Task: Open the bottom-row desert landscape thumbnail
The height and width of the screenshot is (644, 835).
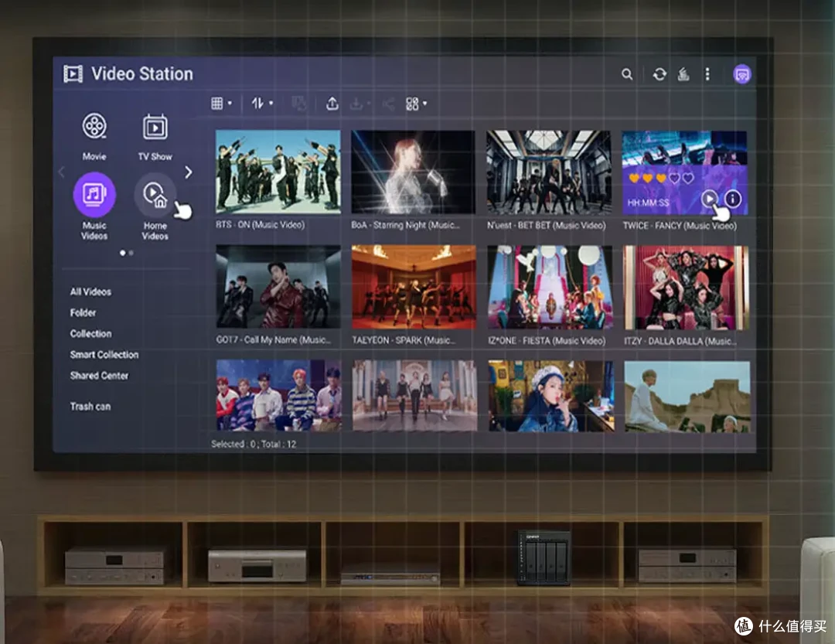Action: 687,397
